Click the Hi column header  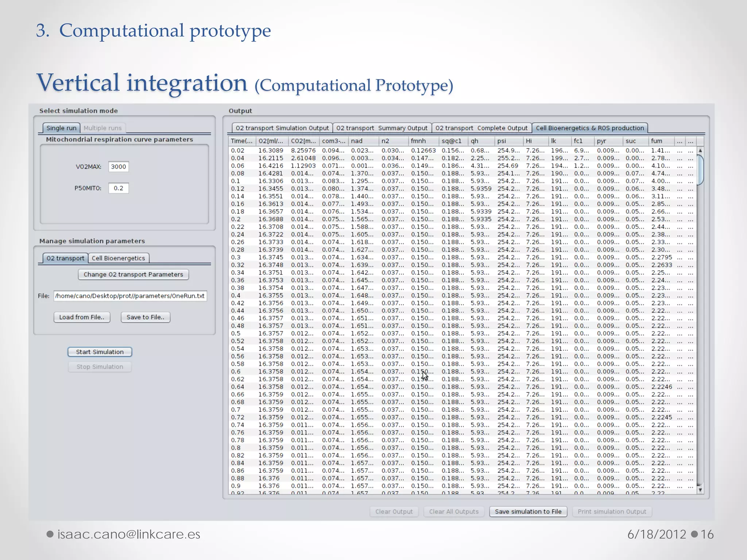pyautogui.click(x=536, y=141)
